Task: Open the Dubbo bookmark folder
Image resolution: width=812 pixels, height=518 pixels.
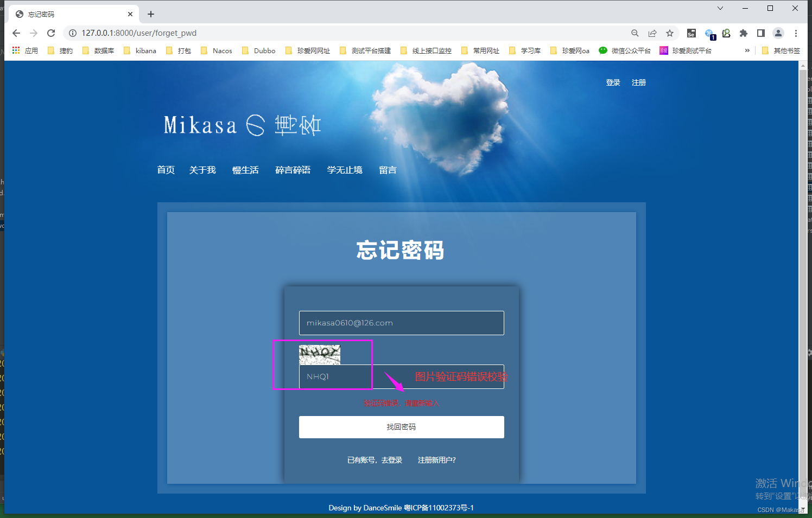Action: point(258,50)
